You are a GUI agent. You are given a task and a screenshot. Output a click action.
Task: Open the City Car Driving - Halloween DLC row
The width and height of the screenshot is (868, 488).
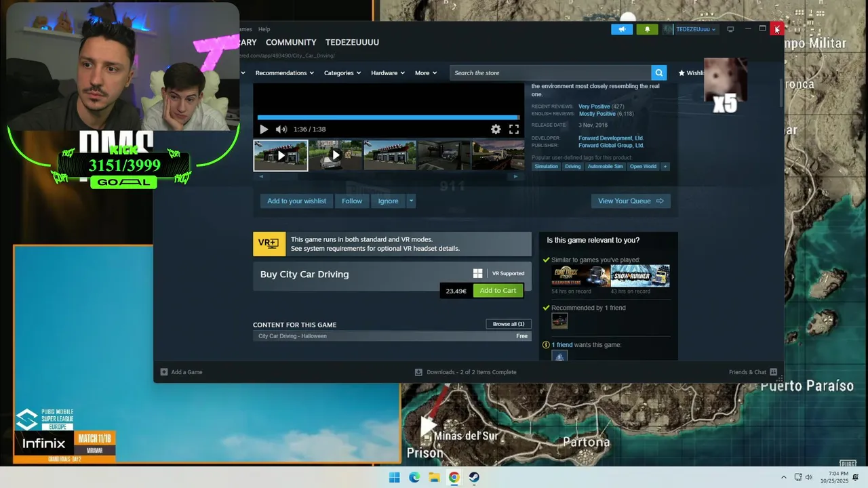coord(392,336)
